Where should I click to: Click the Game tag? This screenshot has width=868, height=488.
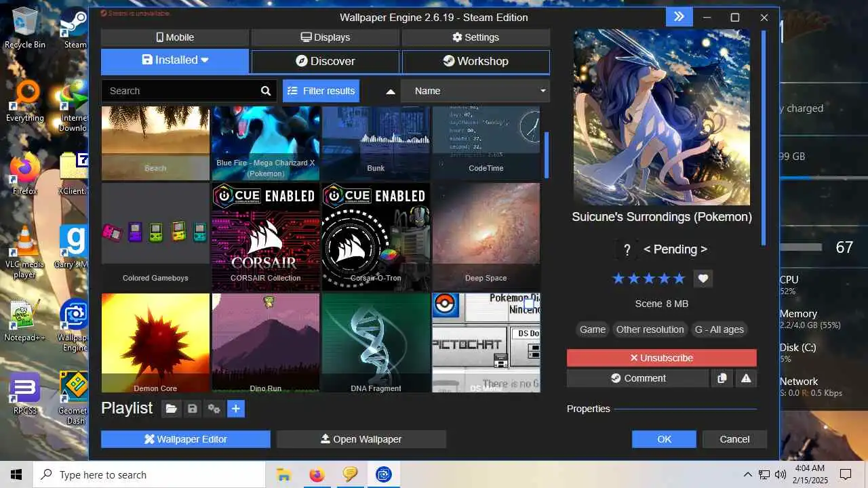(593, 329)
